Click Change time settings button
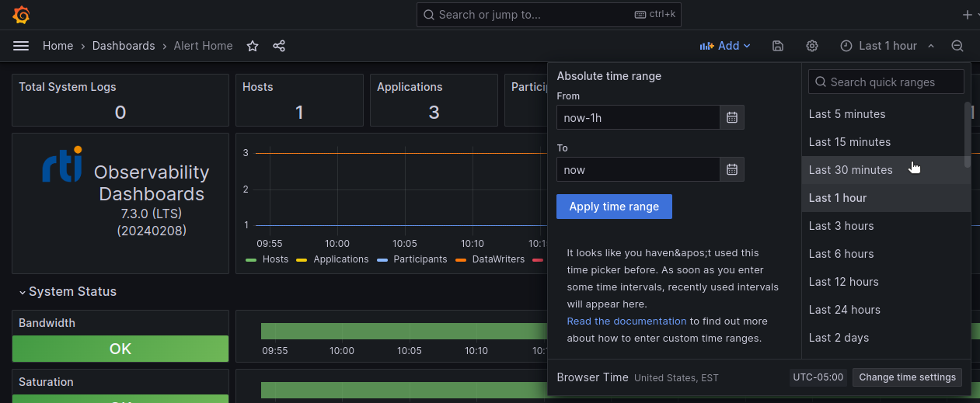This screenshot has width=980, height=403. pyautogui.click(x=907, y=377)
